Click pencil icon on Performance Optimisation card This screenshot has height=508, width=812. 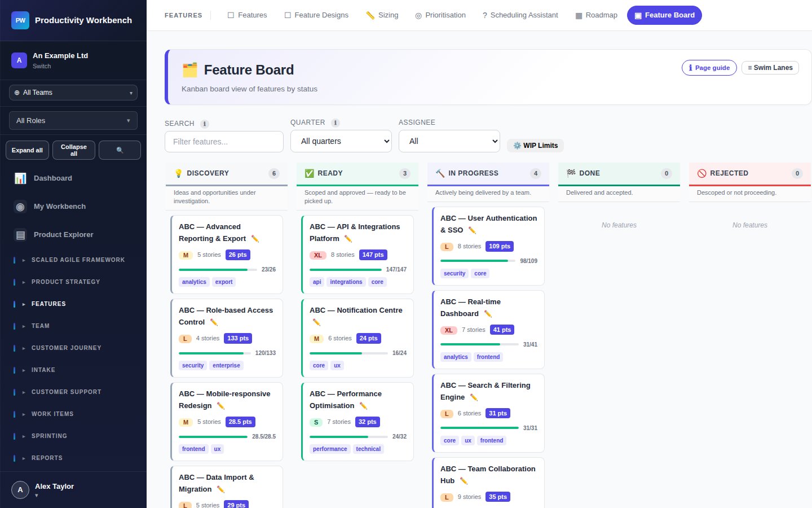363,406
